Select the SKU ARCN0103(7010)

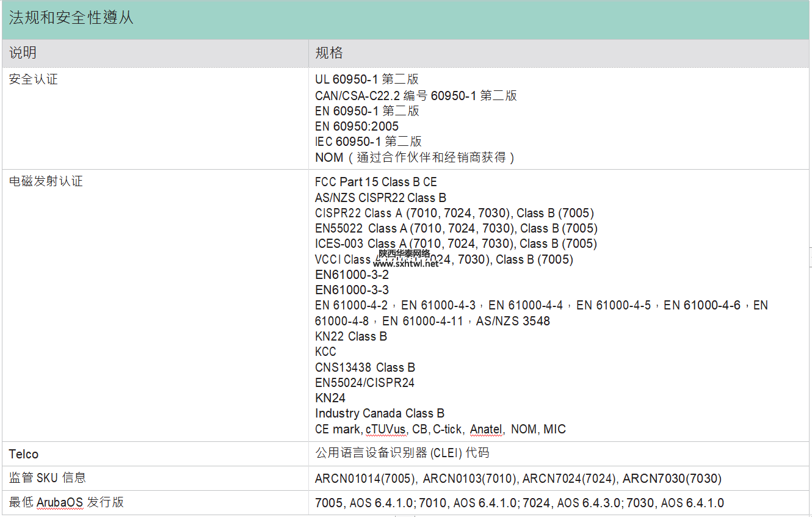click(x=469, y=479)
